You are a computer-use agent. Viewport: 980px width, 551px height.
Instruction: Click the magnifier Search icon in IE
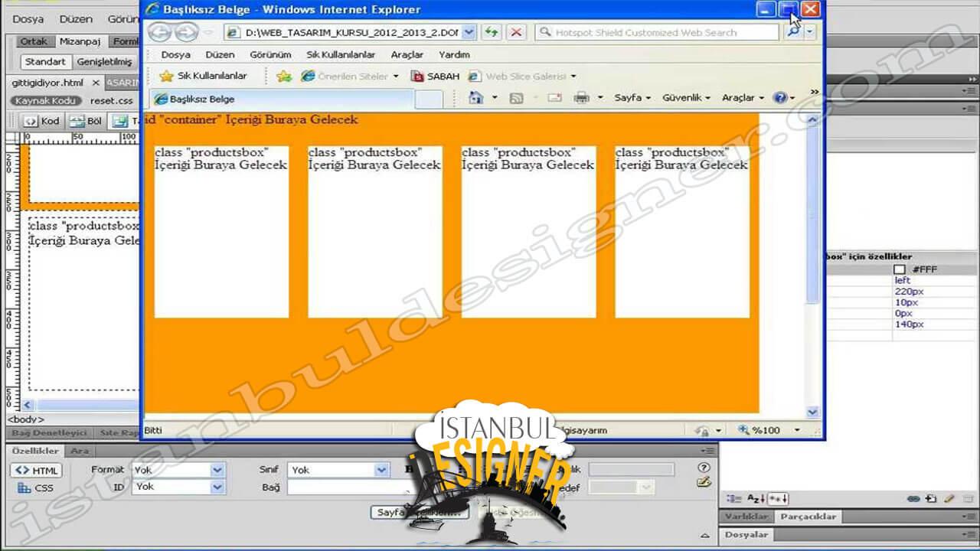click(793, 32)
